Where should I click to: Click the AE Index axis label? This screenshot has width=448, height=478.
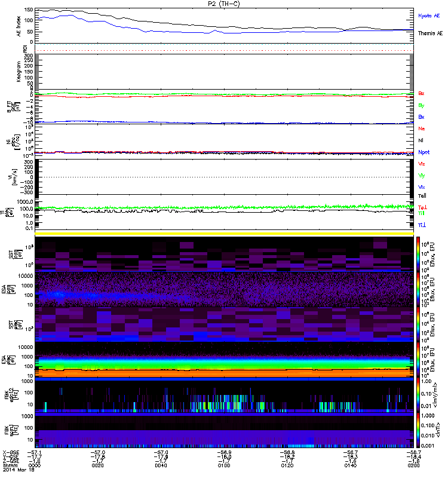pyautogui.click(x=19, y=26)
